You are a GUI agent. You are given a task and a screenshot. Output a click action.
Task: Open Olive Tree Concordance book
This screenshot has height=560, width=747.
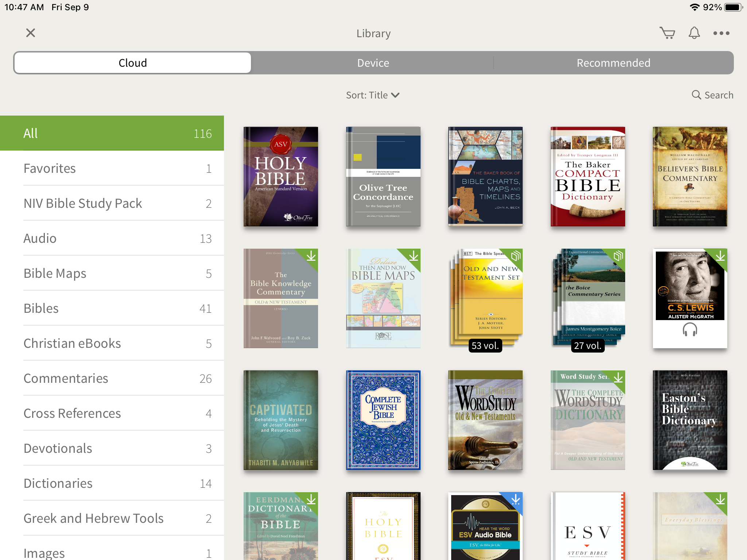[383, 176]
